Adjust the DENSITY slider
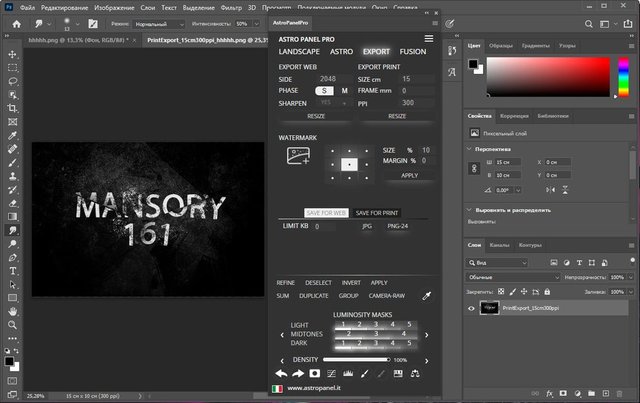This screenshot has width=640, height=403. (x=357, y=360)
